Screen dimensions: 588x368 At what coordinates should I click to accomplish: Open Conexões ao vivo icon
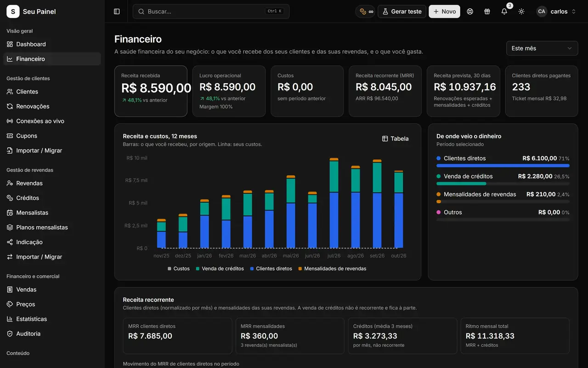pos(10,121)
